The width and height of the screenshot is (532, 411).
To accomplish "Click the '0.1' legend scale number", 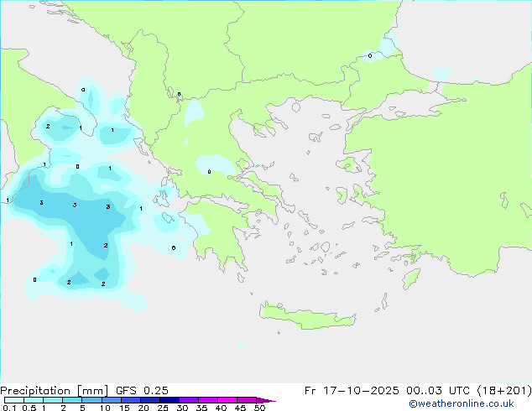I will tap(9, 408).
